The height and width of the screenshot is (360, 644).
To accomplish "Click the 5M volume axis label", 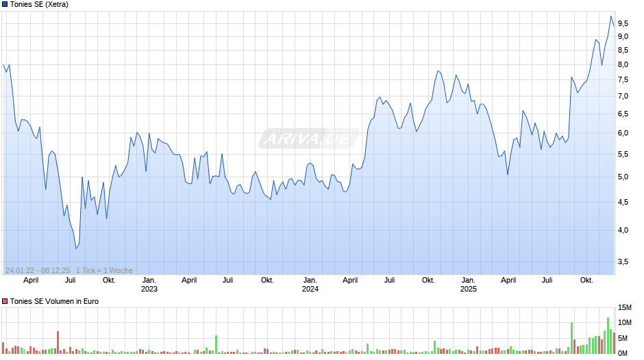I will point(623,338).
